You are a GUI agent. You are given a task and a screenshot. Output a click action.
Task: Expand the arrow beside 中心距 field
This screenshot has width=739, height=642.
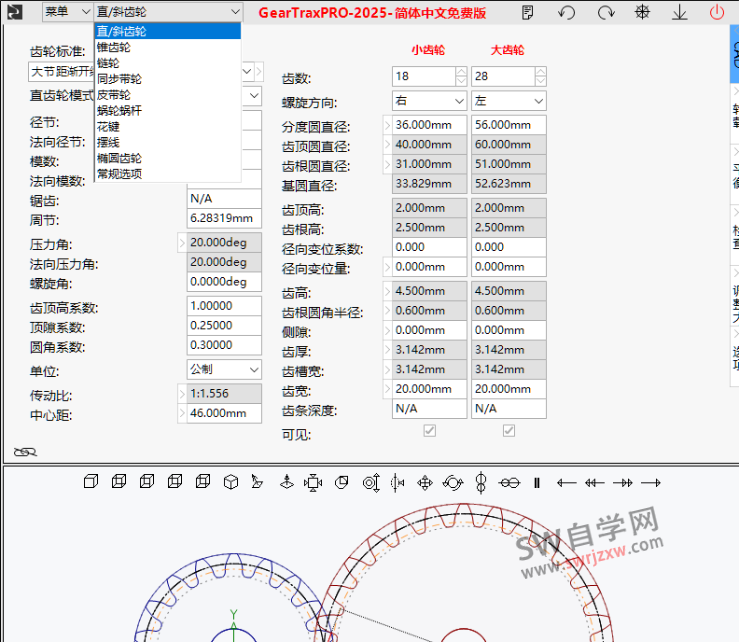(182, 413)
